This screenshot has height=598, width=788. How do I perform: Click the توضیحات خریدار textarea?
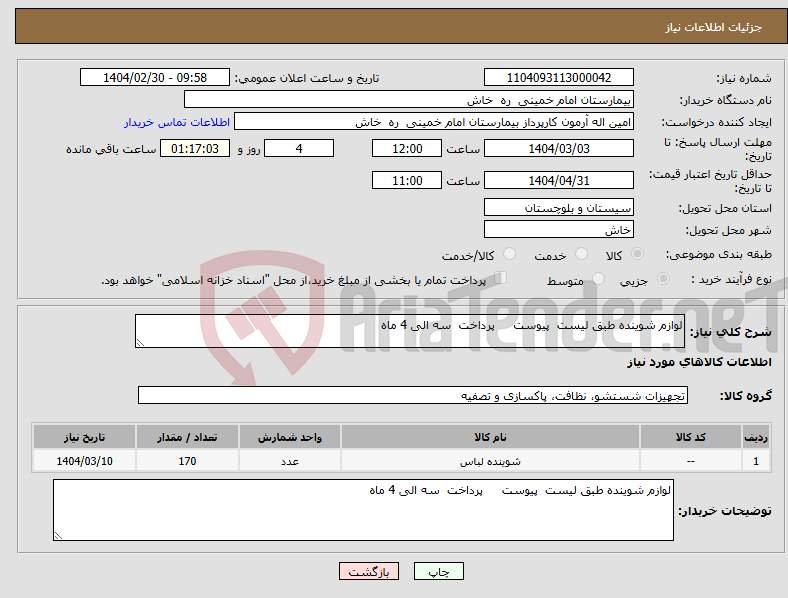coord(363,510)
